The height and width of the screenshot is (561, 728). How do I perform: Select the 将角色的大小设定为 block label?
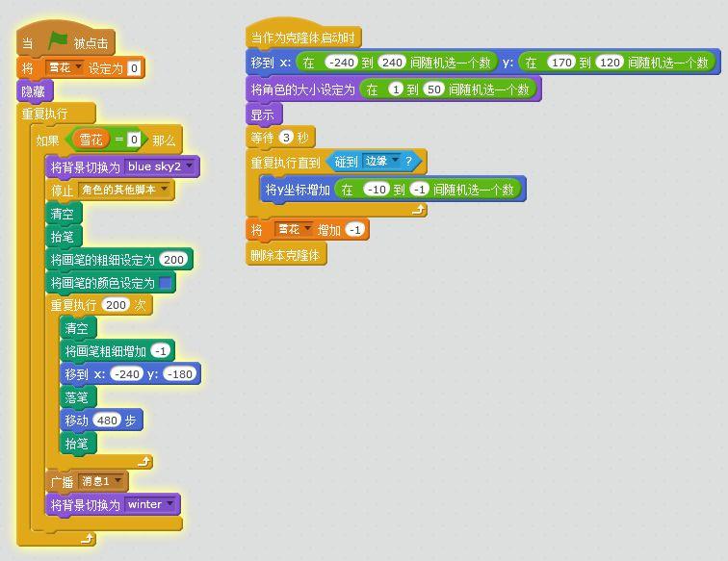coord(302,89)
